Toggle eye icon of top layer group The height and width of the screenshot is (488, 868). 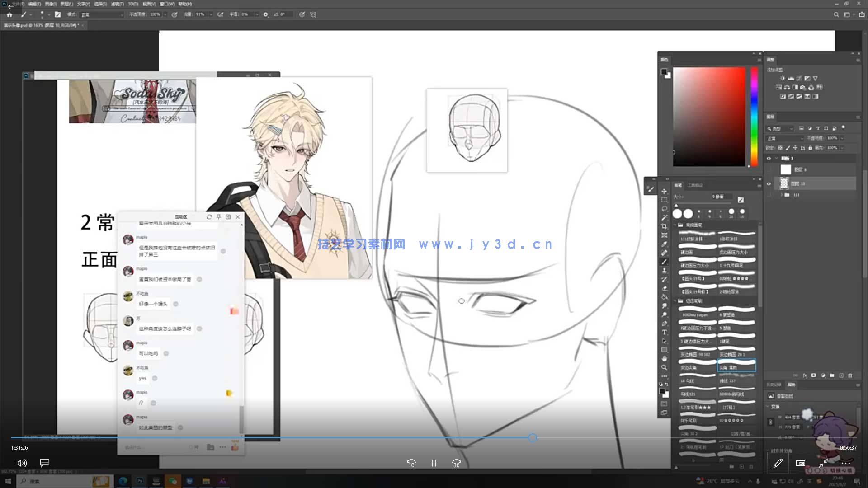click(x=769, y=158)
